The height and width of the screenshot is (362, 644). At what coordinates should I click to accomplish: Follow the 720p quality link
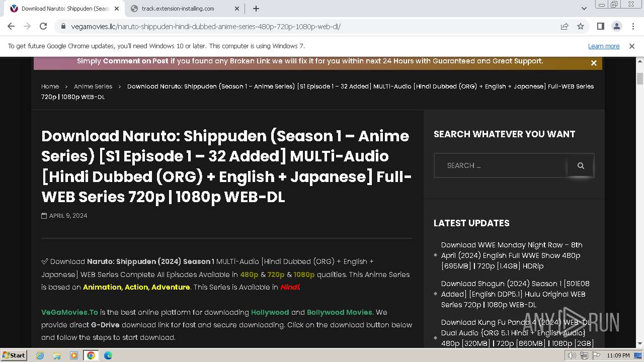[276, 275]
